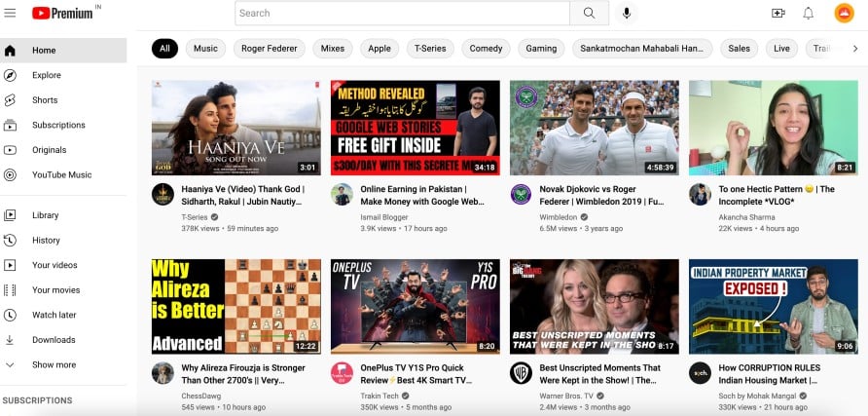Open Soch by Mohak Mangal avatar
Image resolution: width=868 pixels, height=416 pixels.
tap(700, 373)
